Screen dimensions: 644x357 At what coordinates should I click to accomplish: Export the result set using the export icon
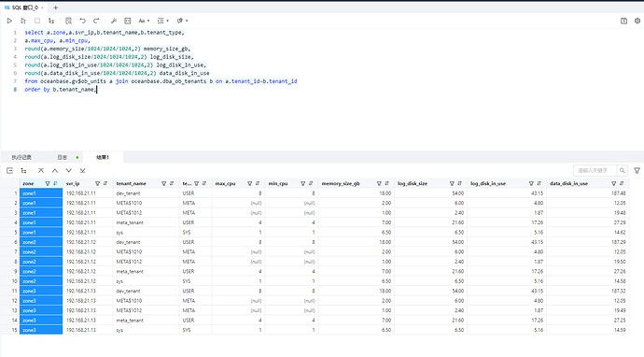click(x=10, y=171)
